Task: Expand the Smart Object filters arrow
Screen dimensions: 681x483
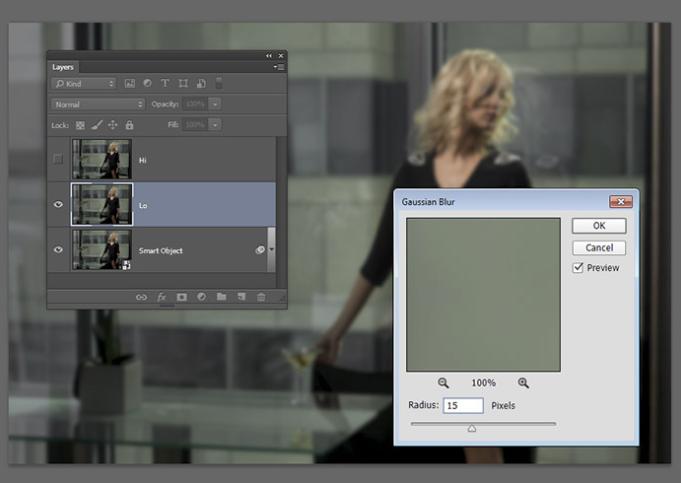Action: point(272,250)
